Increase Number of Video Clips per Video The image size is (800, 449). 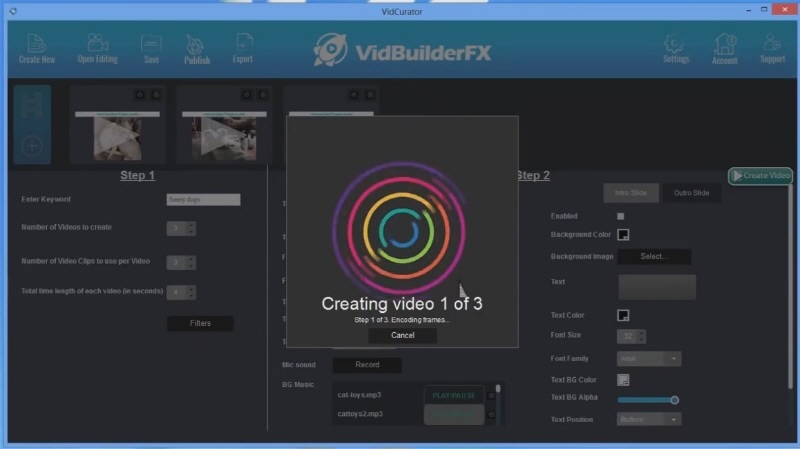191,259
